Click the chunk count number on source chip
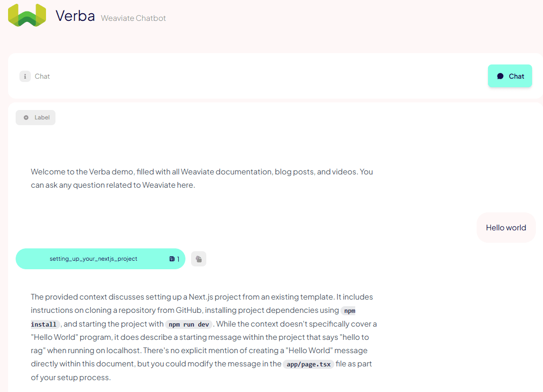The width and height of the screenshot is (543, 392). tap(178, 259)
